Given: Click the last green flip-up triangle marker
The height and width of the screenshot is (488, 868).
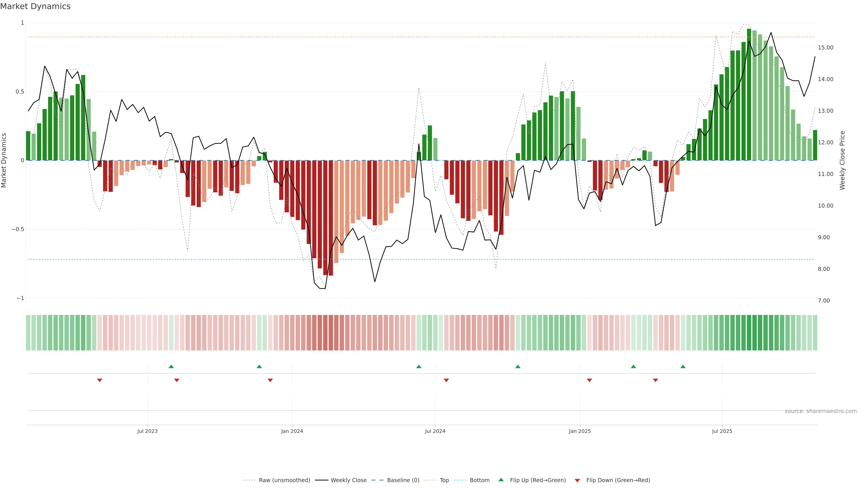Looking at the screenshot, I should [683, 366].
